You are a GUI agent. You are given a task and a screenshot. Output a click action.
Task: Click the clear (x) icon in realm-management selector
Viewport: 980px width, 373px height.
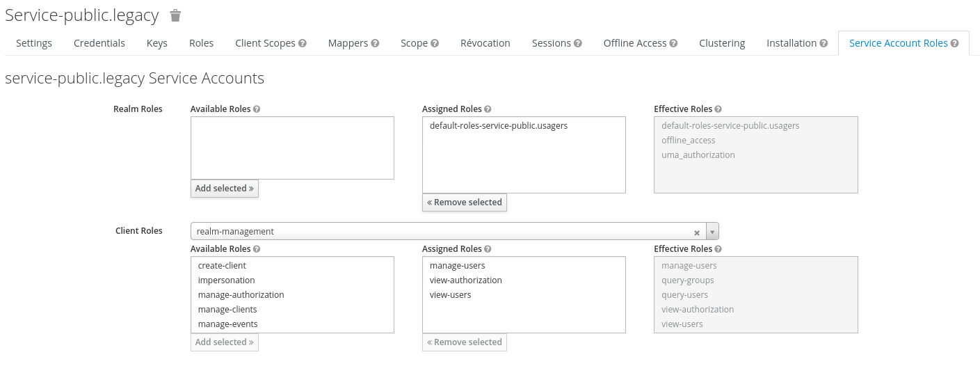696,232
